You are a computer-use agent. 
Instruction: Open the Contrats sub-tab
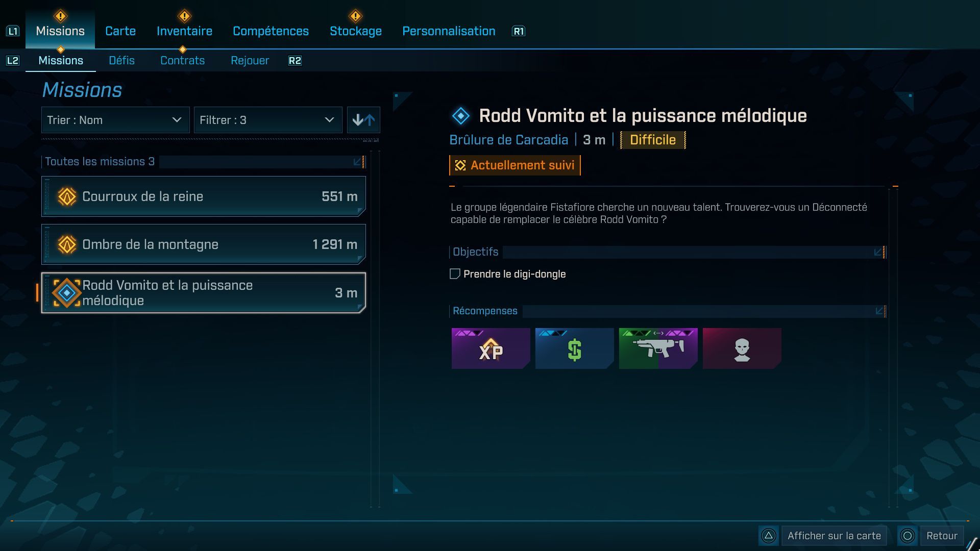coord(182,61)
